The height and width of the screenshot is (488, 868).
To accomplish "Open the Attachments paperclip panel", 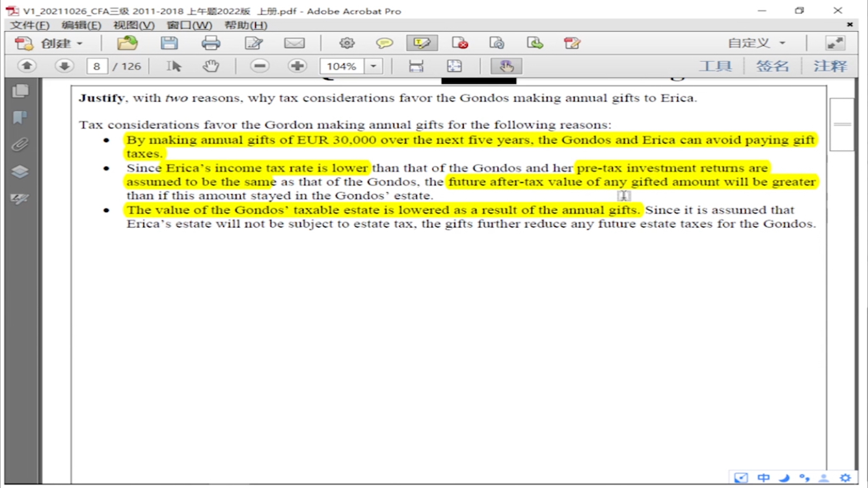I will tap(20, 144).
